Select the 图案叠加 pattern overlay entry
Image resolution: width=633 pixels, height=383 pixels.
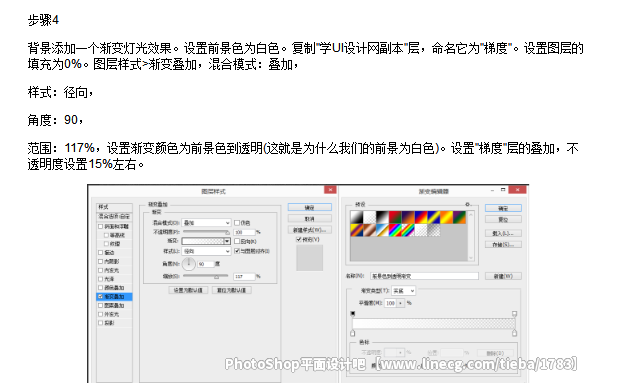[114, 306]
